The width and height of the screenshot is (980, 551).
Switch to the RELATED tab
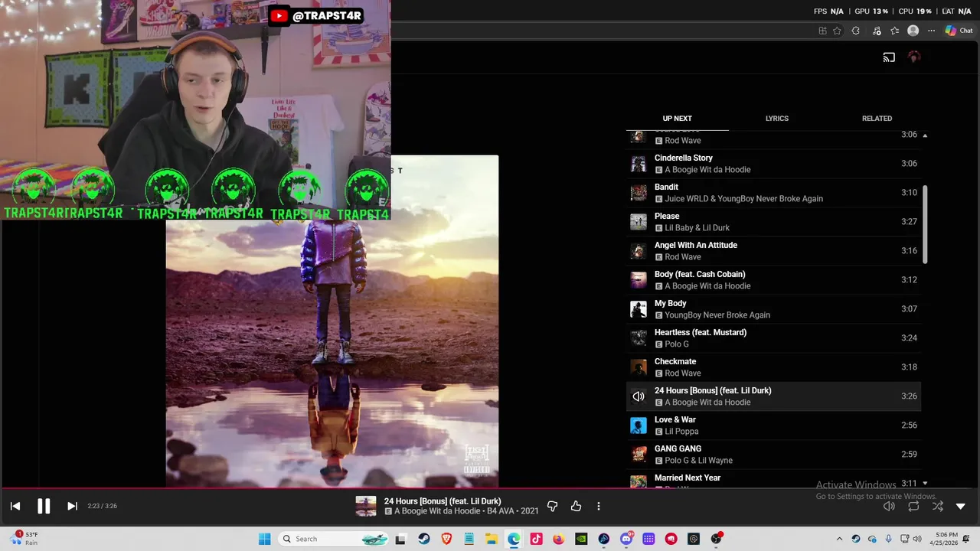877,119
